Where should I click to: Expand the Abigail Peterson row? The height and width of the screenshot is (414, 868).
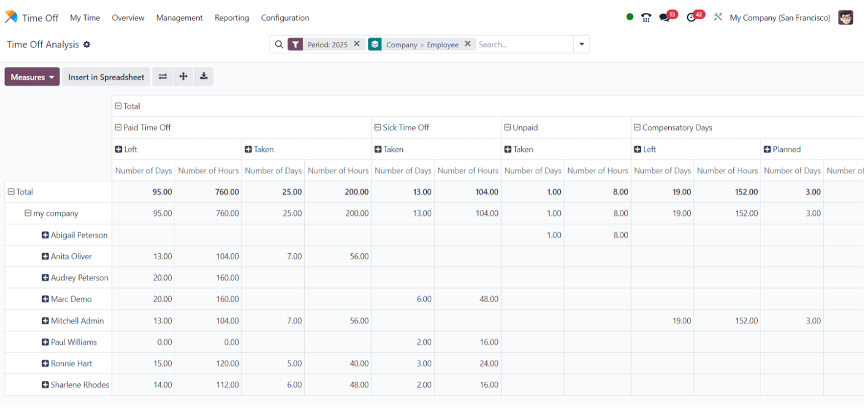[75, 235]
